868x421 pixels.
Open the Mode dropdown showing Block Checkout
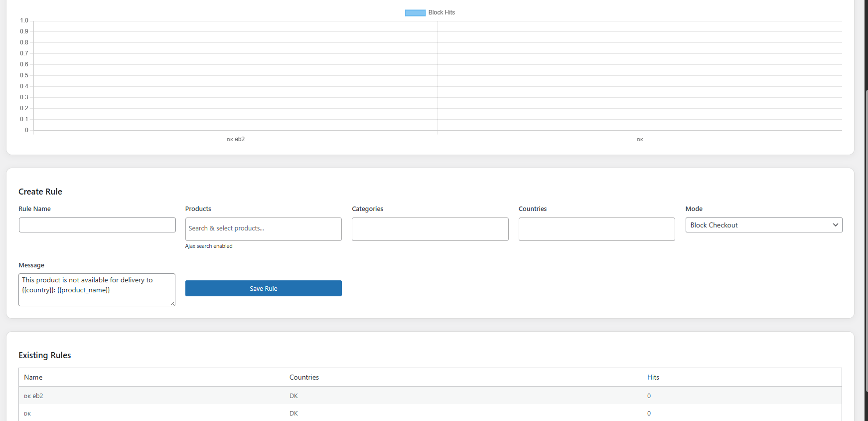click(x=764, y=225)
